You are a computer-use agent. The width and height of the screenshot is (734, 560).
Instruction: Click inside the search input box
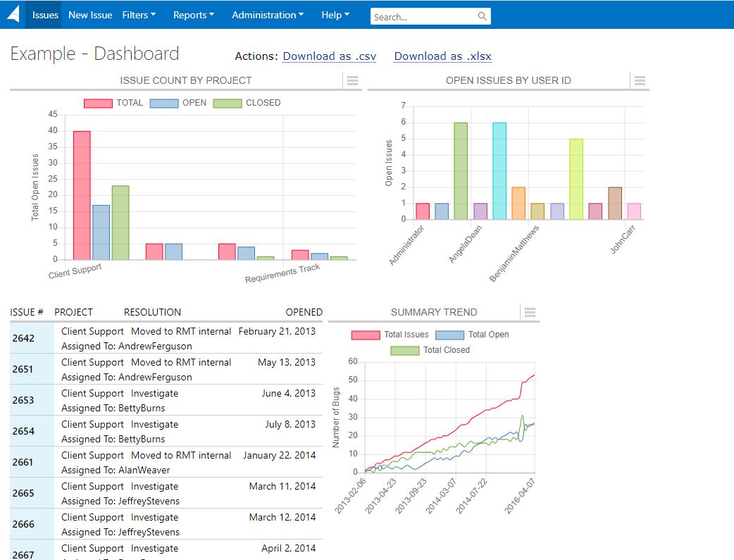tap(423, 15)
